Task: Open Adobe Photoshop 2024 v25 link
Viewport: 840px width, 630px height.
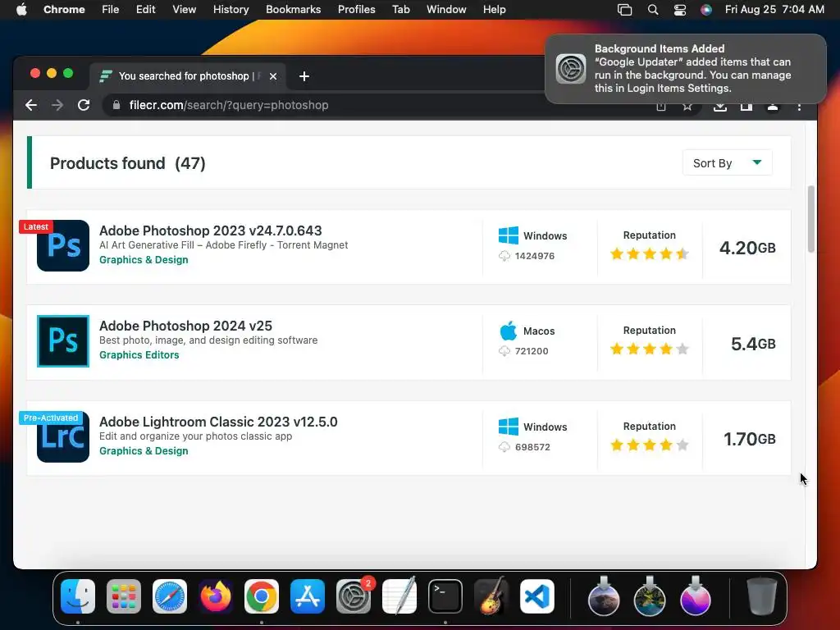Action: [185, 326]
